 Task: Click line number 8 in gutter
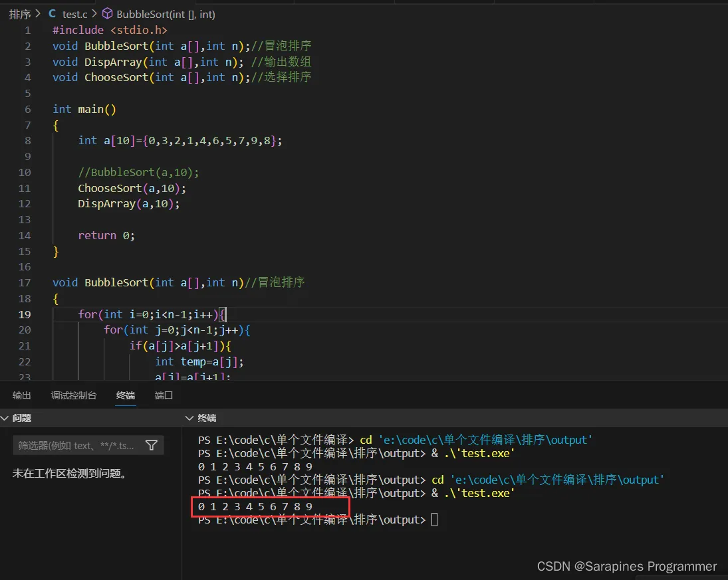28,141
